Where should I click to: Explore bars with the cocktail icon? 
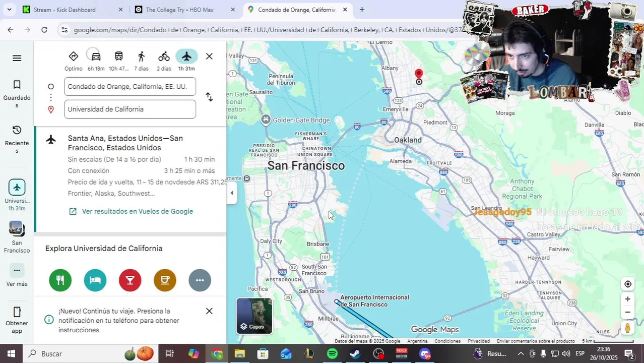130,280
